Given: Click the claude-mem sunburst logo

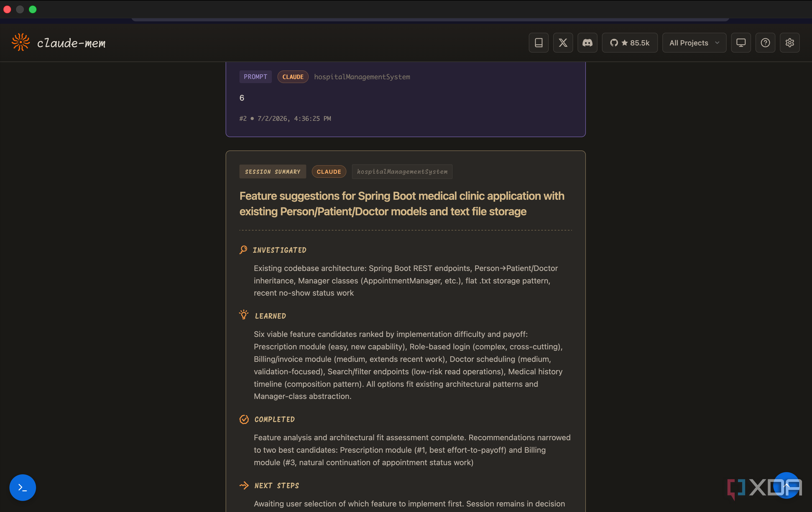Looking at the screenshot, I should pyautogui.click(x=21, y=42).
